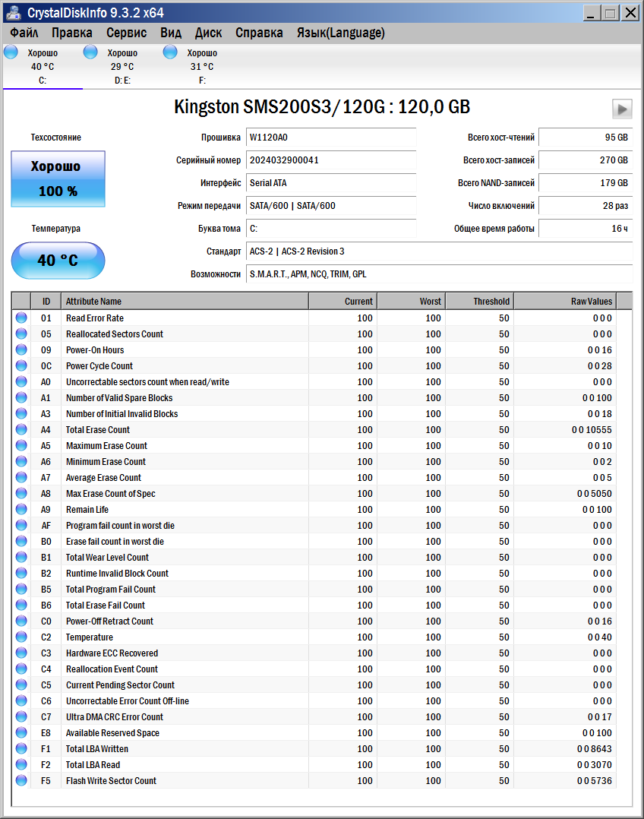Click status orb for Total LBA Written
Screen dimensions: 644x819
(21, 748)
